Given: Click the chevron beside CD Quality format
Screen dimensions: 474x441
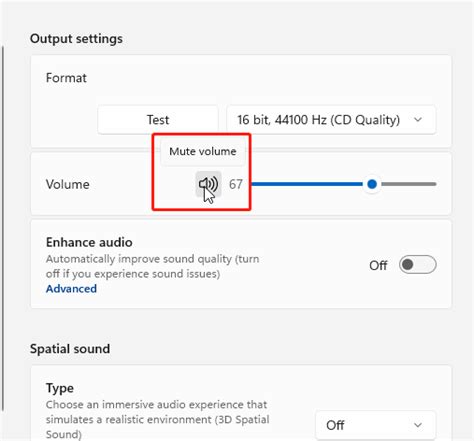Looking at the screenshot, I should pyautogui.click(x=418, y=119).
